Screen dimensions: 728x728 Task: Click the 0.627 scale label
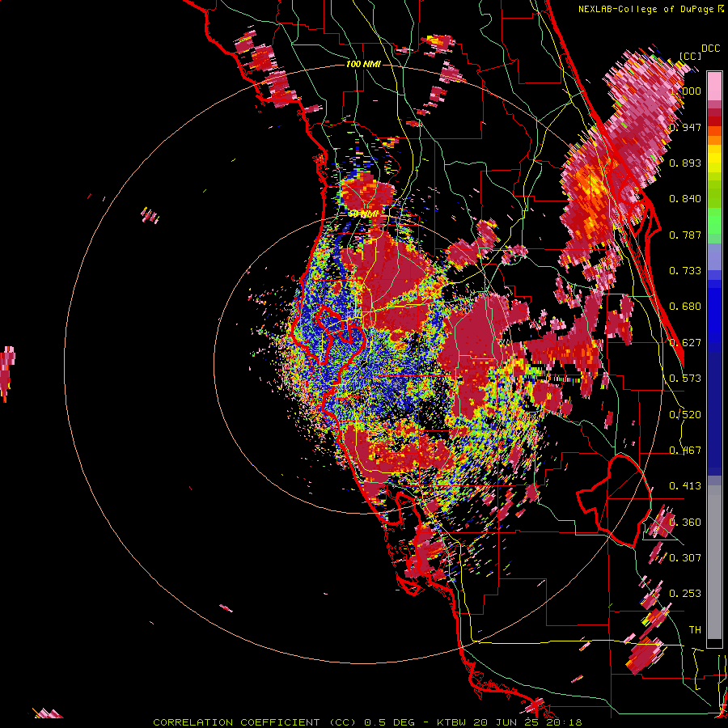click(685, 343)
